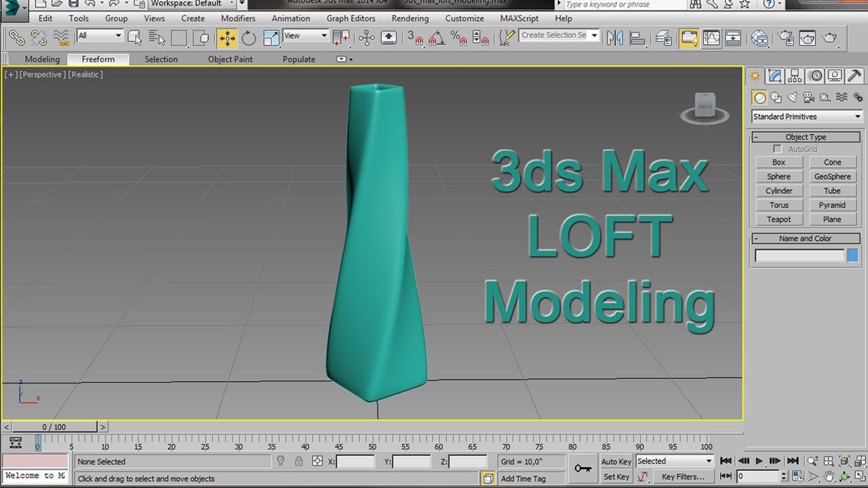The image size is (868, 488).
Task: Open the key mode Selected dropdown
Action: pos(674,461)
